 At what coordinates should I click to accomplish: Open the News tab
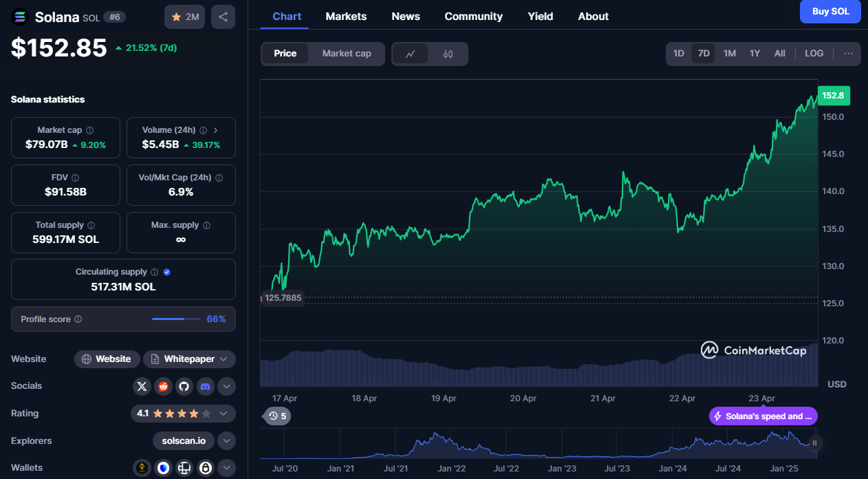point(406,17)
